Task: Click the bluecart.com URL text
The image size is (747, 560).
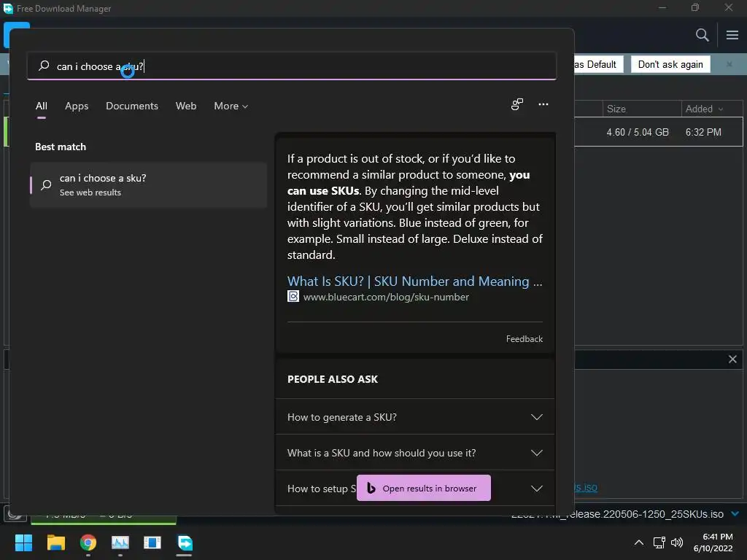Action: [386, 297]
